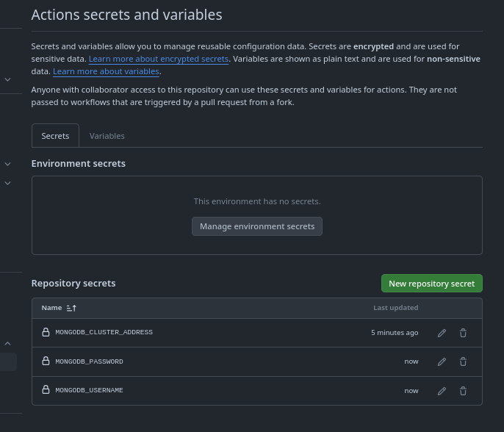The height and width of the screenshot is (432, 504).
Task: Delete the MONGODB_CLUSTER_ADDRESS secret via the trash icon
Action: [463, 333]
